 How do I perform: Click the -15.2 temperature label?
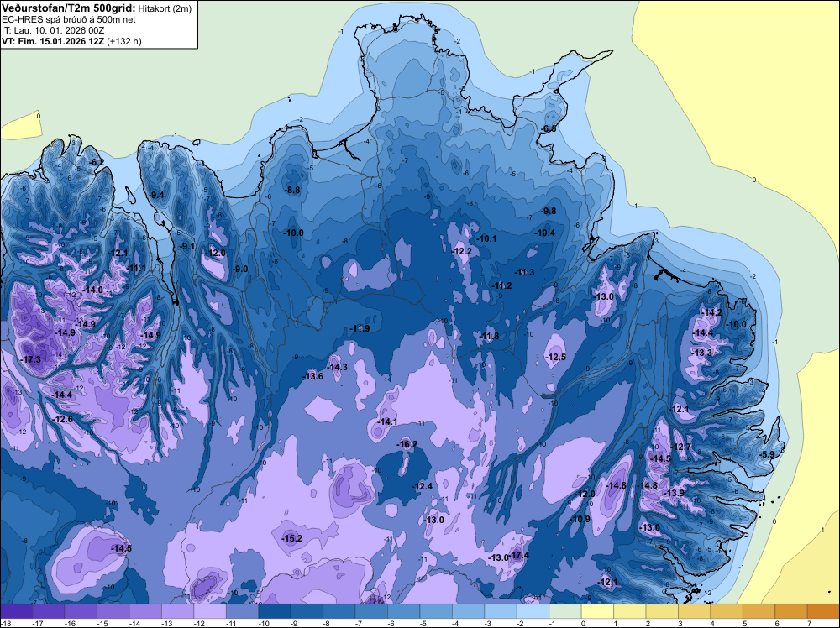(x=292, y=538)
